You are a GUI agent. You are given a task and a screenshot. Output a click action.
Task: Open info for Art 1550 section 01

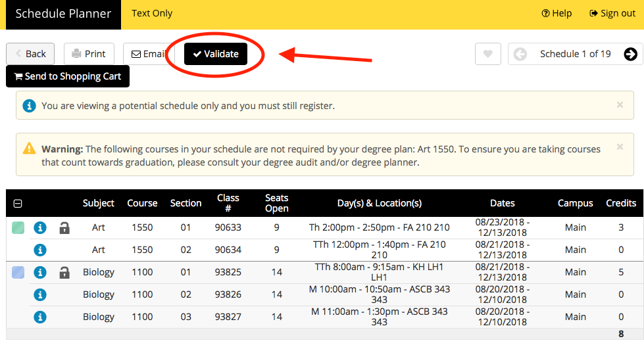click(x=40, y=227)
